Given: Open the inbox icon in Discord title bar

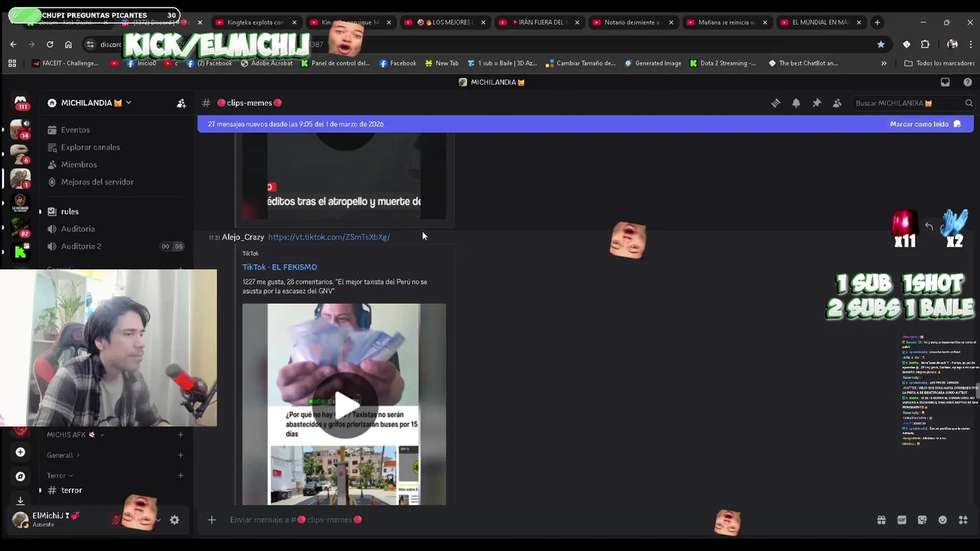Looking at the screenshot, I should 946,82.
